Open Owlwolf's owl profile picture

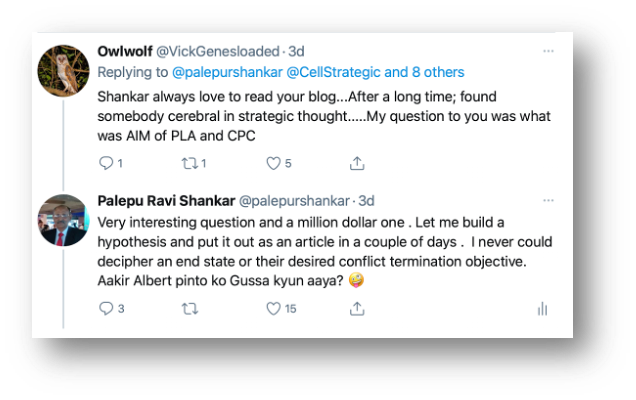coord(64,71)
